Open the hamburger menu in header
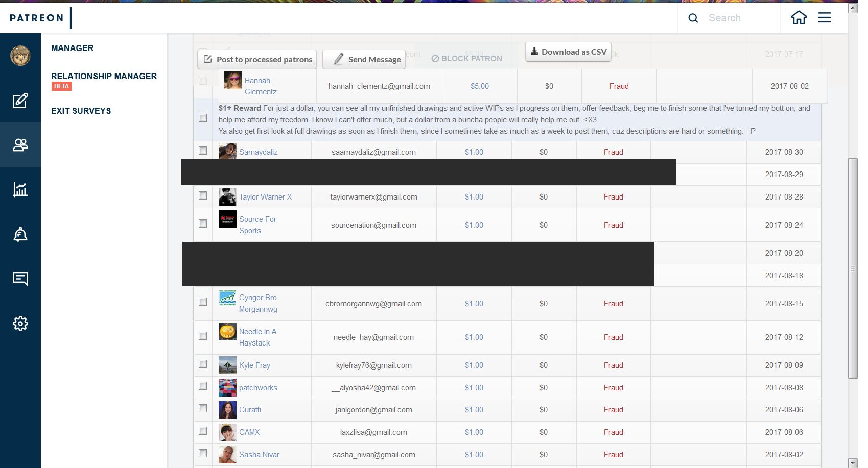 click(825, 18)
